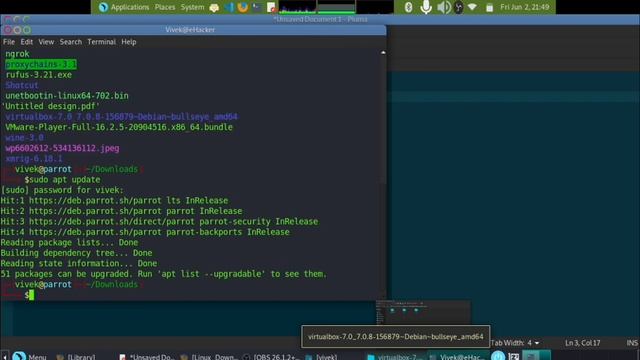Click the terminal scrollbar up arrow
Viewport: 640px width, 360px height.
(x=383, y=52)
